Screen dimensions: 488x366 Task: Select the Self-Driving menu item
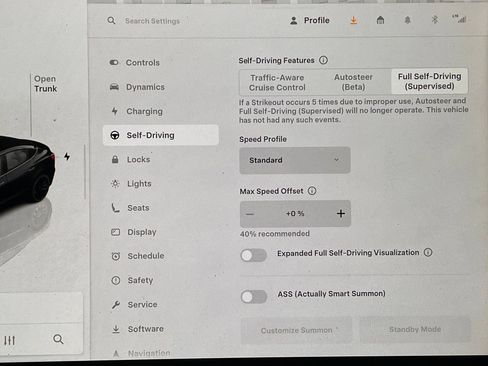click(x=161, y=135)
